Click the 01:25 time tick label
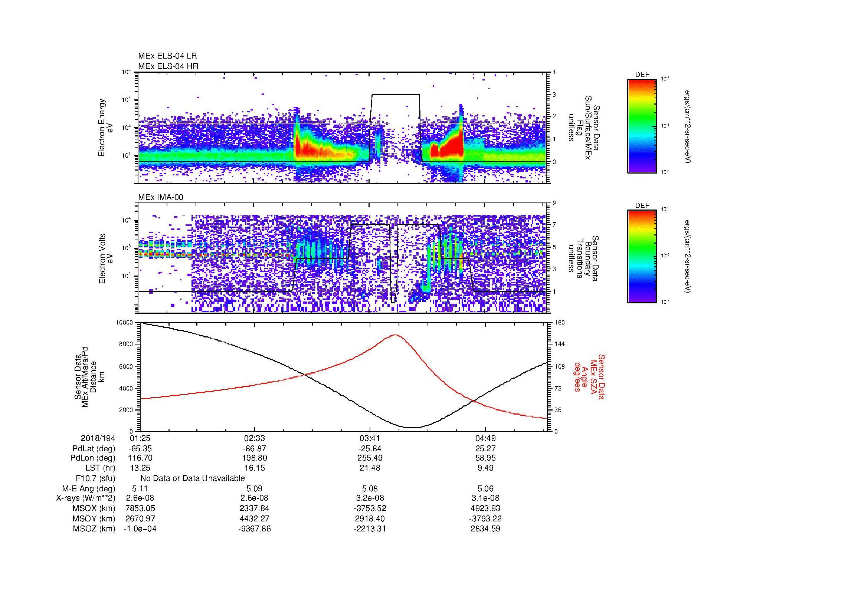The height and width of the screenshot is (613, 868). pyautogui.click(x=140, y=438)
